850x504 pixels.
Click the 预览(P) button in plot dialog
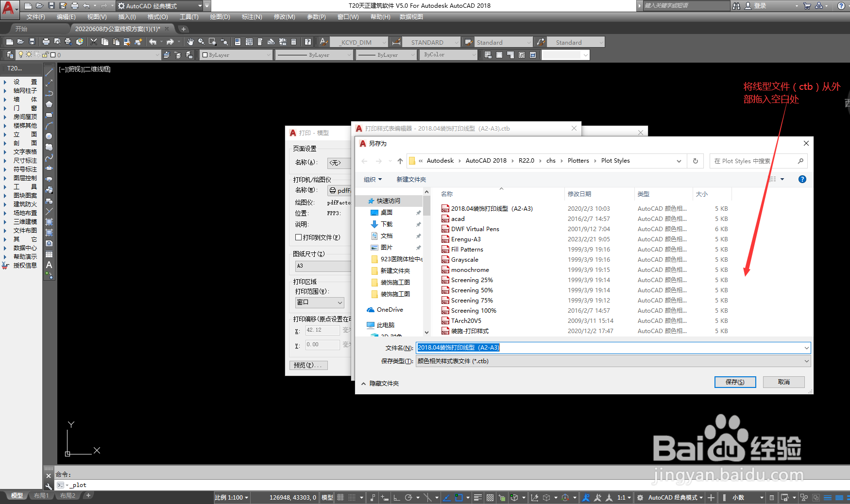(x=308, y=365)
